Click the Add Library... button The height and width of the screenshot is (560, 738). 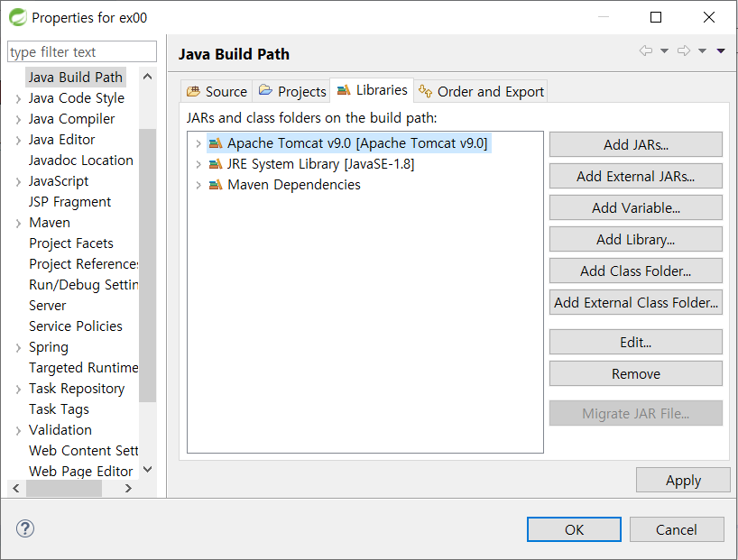636,239
